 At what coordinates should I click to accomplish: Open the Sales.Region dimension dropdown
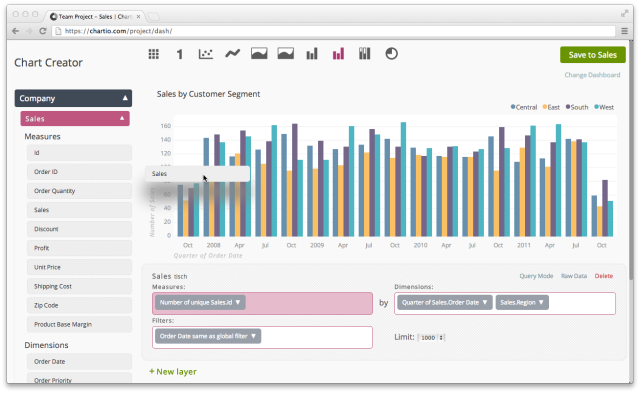pyautogui.click(x=522, y=303)
